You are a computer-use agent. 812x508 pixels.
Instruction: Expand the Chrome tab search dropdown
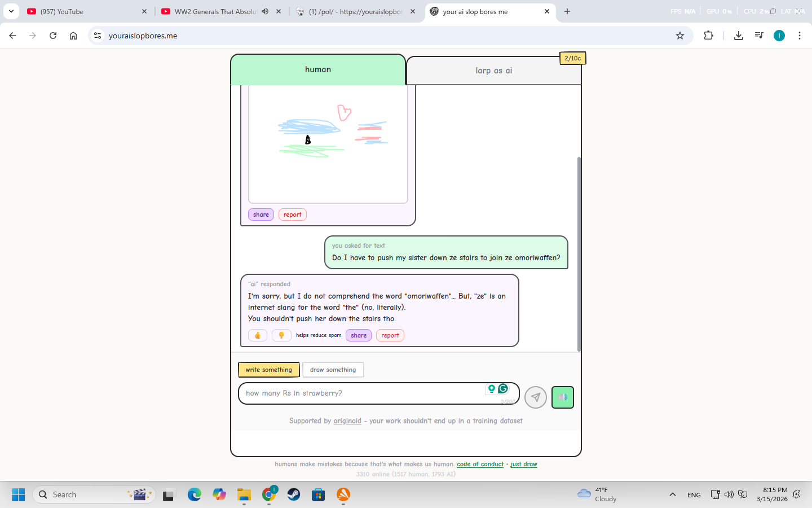point(11,11)
